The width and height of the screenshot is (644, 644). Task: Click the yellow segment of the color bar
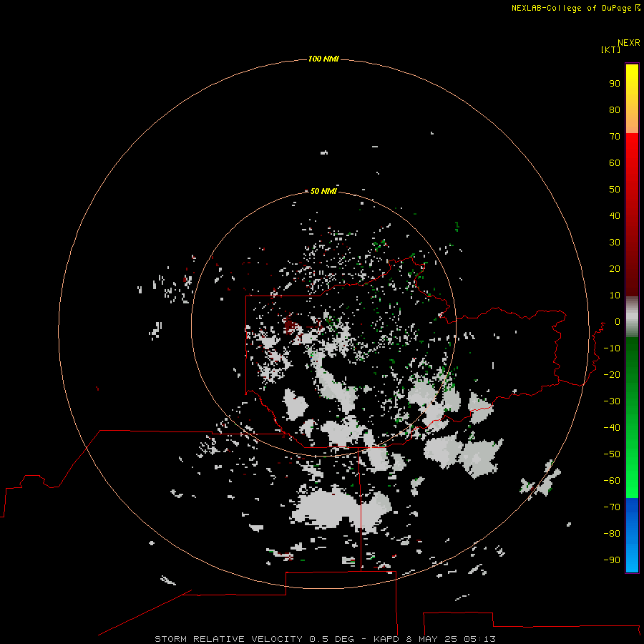pyautogui.click(x=632, y=99)
